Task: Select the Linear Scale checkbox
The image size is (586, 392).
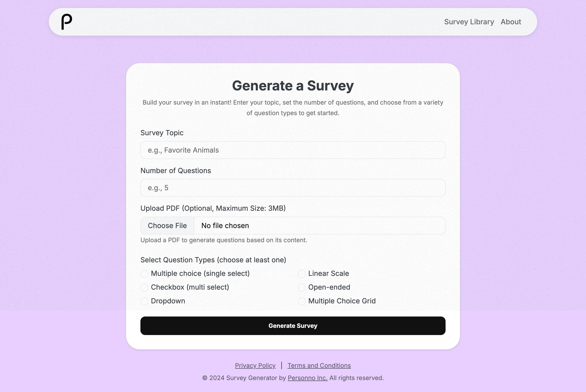Action: click(x=302, y=274)
